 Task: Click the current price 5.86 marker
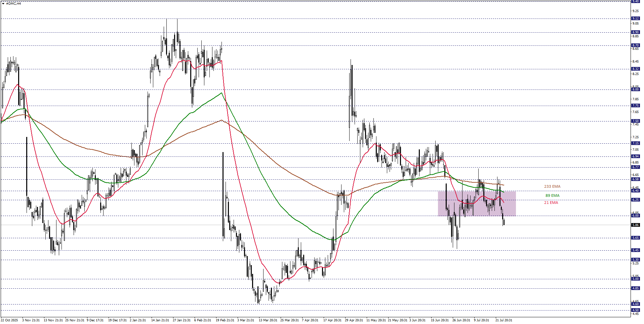coord(636,225)
